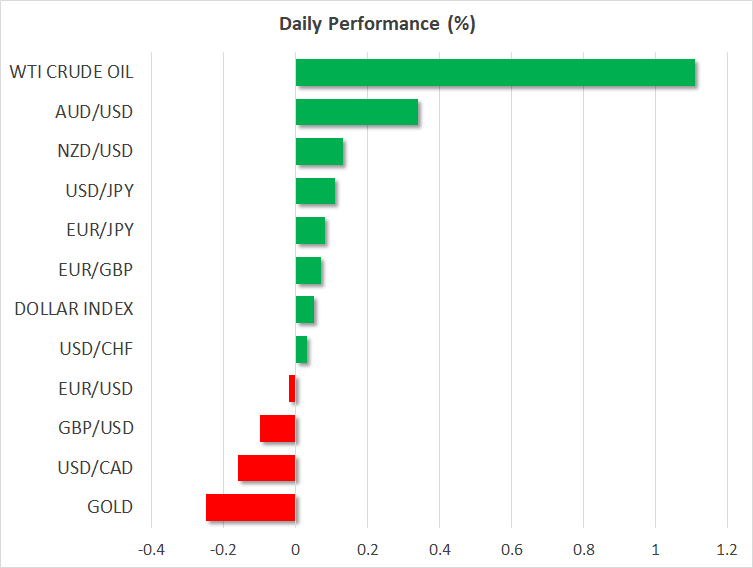
Task: Click the DOLLAR INDEX green bar
Action: (305, 310)
